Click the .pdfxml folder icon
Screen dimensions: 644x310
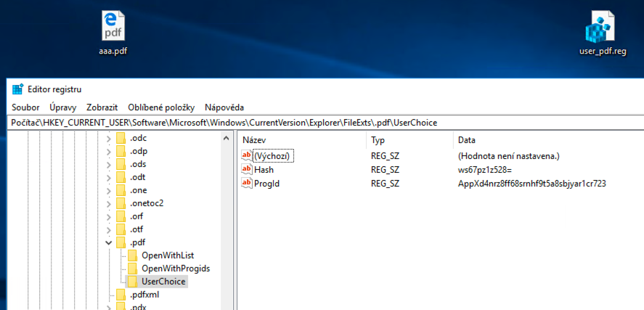[x=121, y=295]
